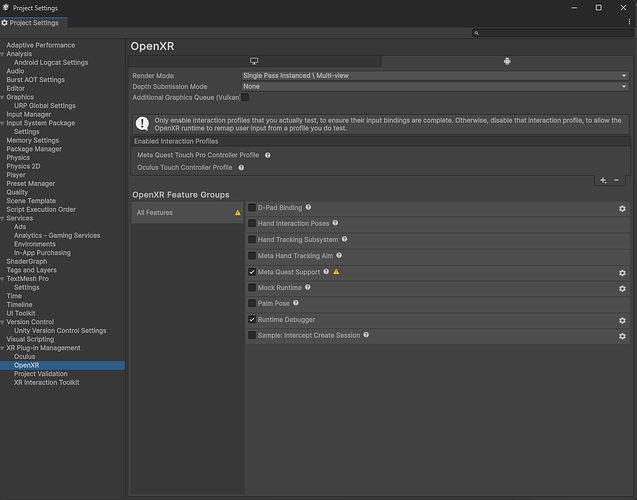The height and width of the screenshot is (500, 637).
Task: Select All Features feature group
Action: click(x=187, y=212)
